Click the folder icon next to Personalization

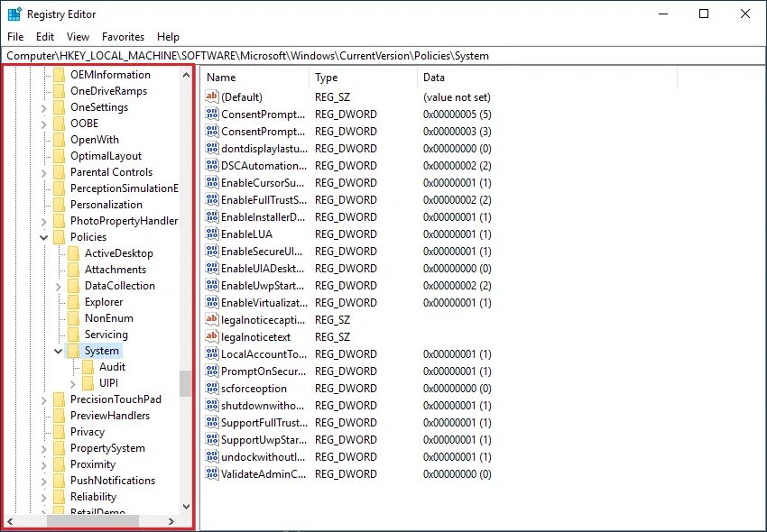click(x=59, y=205)
